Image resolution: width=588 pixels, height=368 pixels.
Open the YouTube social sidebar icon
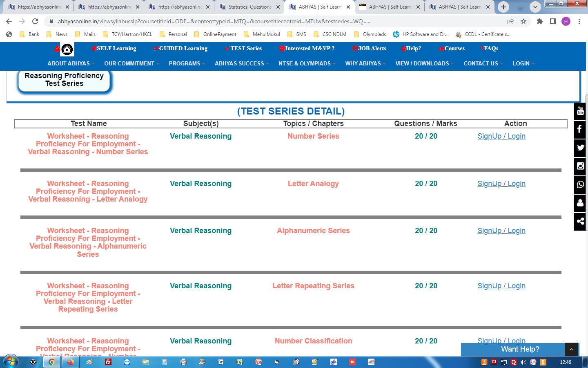(580, 111)
